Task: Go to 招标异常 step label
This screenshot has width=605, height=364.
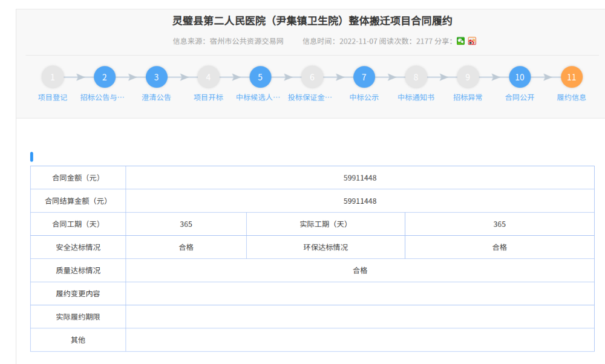Action: click(468, 97)
